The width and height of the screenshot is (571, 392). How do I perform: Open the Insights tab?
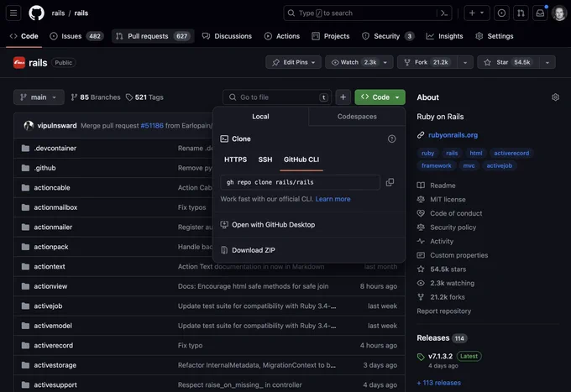pos(444,36)
